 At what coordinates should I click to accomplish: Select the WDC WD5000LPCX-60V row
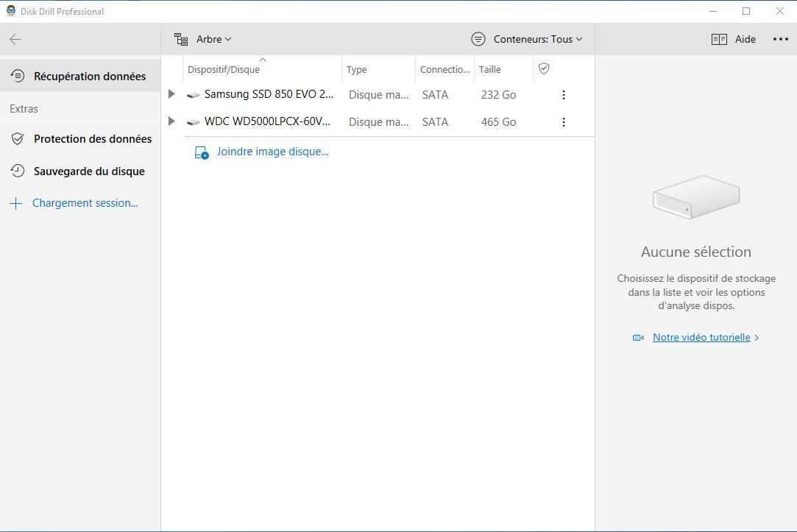click(378, 122)
